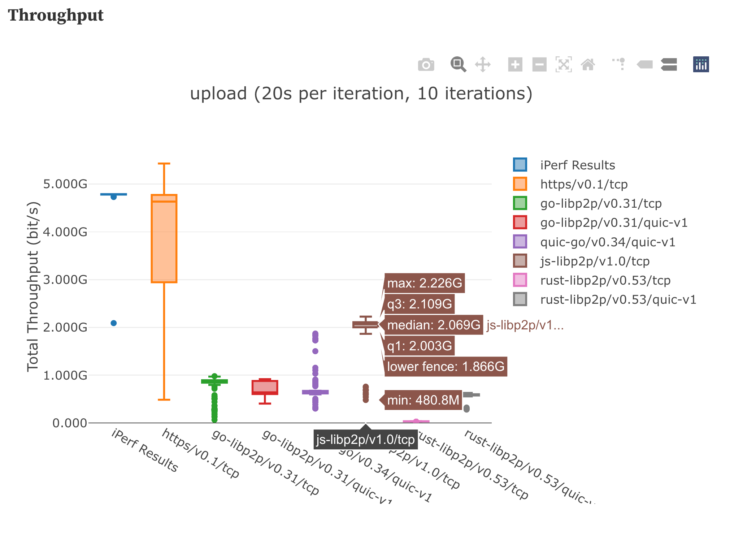Click the median: 2.069G tooltip label
756x536 pixels.
coord(433,325)
